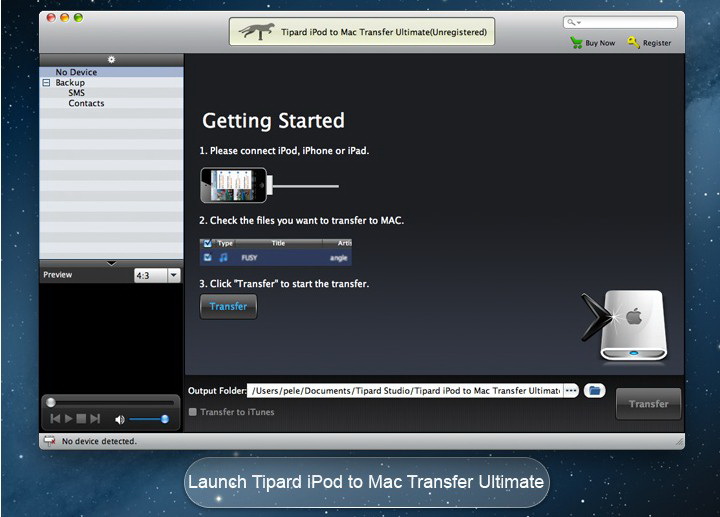This screenshot has width=720, height=517.
Task: Click the iPhone connection illustration
Action: pyautogui.click(x=270, y=185)
